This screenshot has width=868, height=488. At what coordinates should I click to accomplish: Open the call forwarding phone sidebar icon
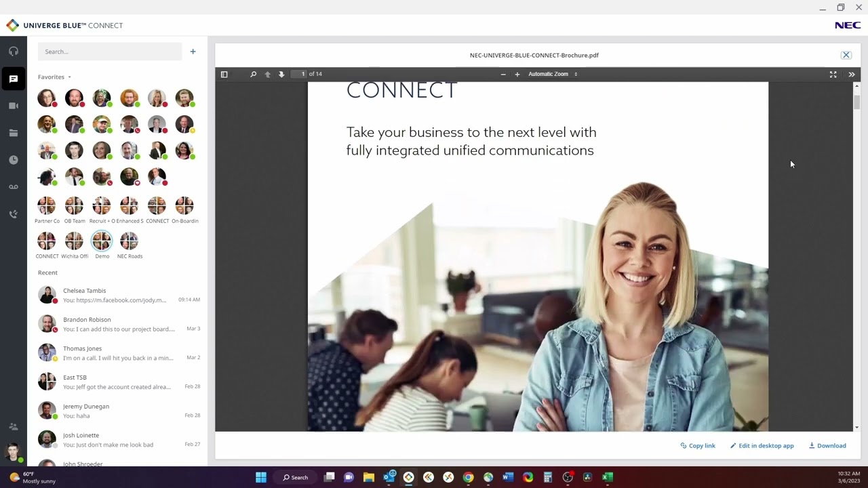point(14,214)
